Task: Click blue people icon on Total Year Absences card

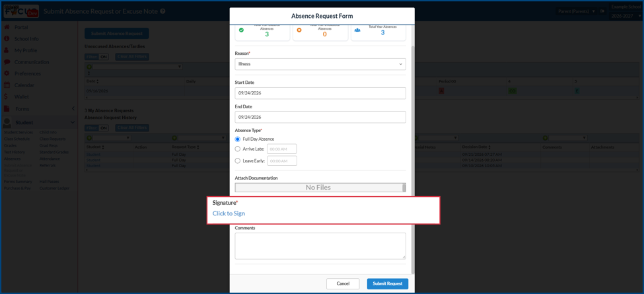Action: [357, 30]
